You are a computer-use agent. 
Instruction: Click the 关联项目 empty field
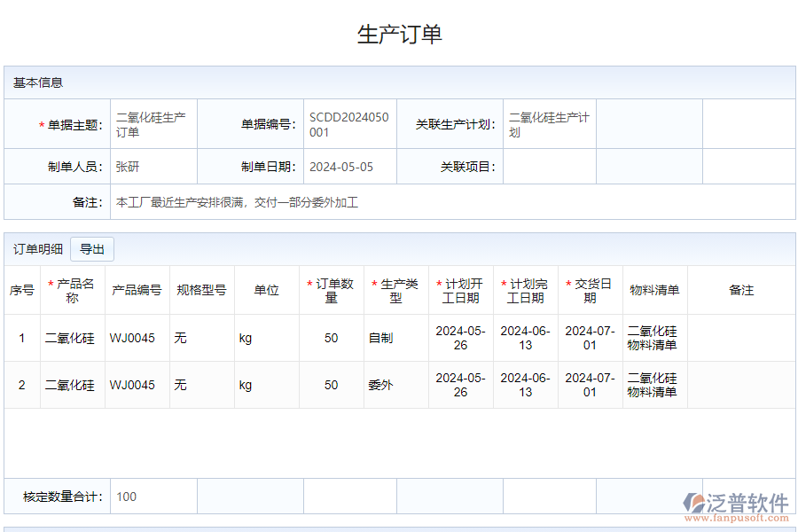[x=549, y=166]
